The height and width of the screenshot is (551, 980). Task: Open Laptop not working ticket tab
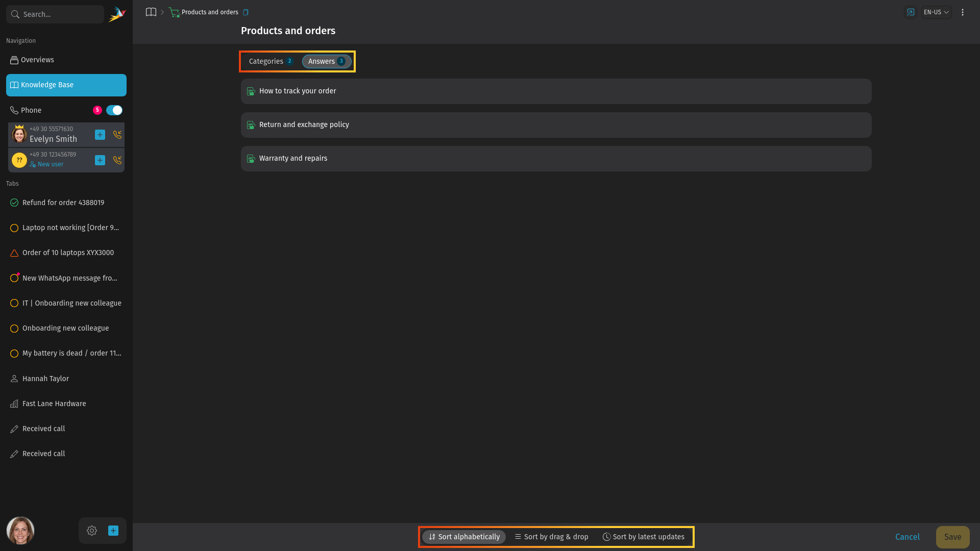(66, 228)
